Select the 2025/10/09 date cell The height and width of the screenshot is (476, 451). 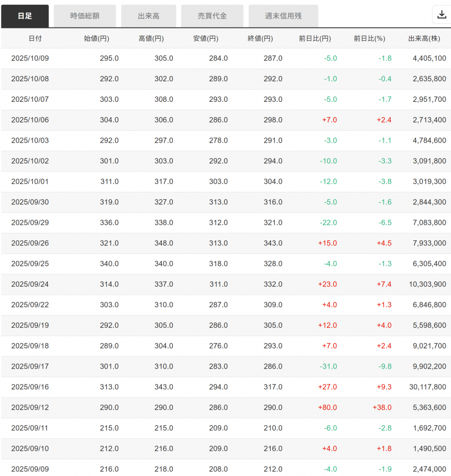tap(30, 59)
